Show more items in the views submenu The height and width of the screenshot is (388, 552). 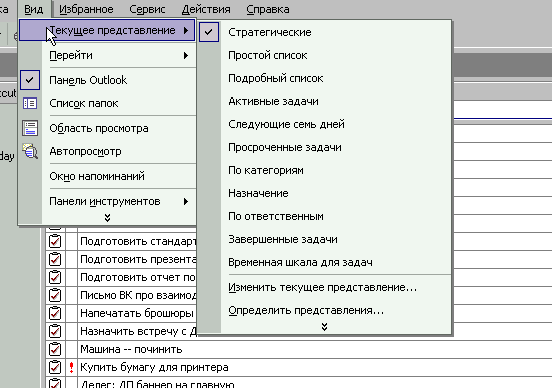coord(324,327)
